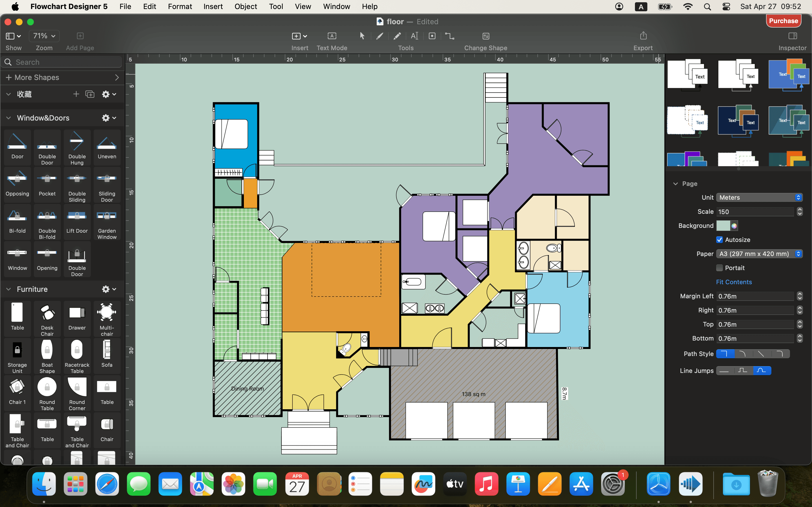Enable the Portrait orientation checkbox
The width and height of the screenshot is (812, 507).
click(720, 268)
